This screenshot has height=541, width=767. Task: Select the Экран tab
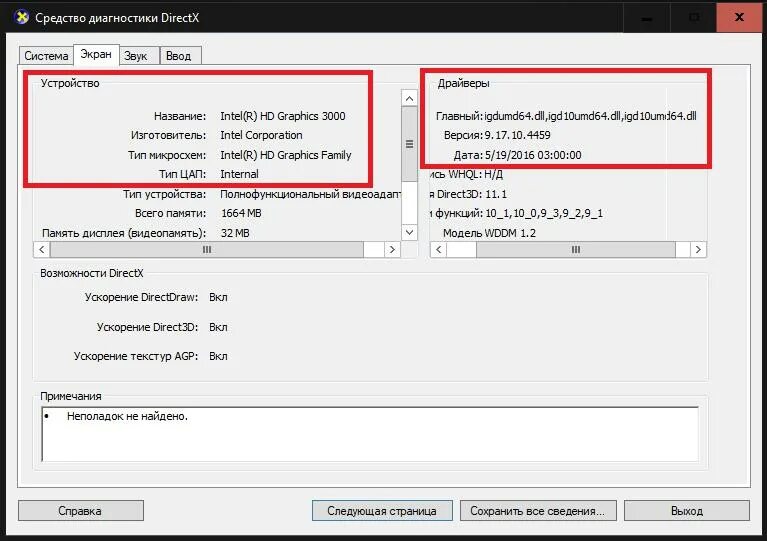click(96, 54)
